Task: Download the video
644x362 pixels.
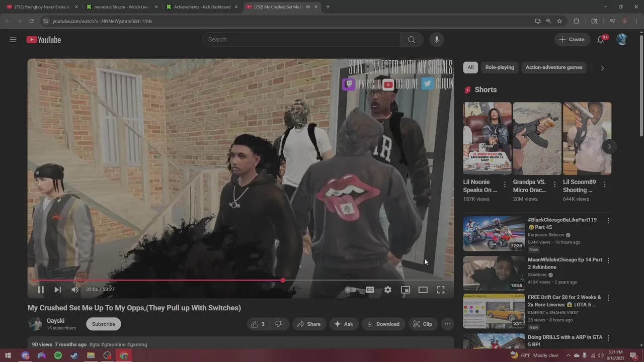Action: point(383,324)
